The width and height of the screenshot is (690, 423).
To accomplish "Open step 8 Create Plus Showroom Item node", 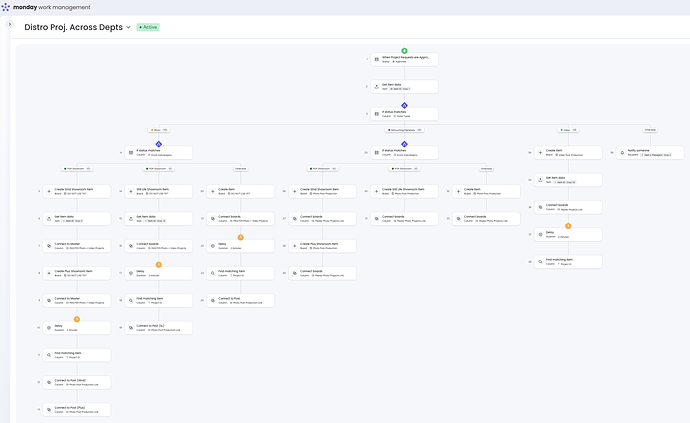I will [x=77, y=273].
